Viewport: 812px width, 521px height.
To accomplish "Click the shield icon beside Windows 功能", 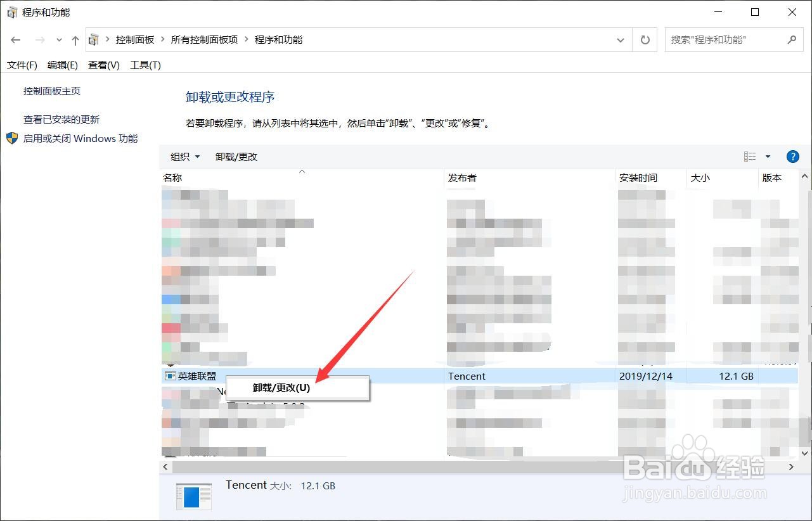I will [13, 138].
